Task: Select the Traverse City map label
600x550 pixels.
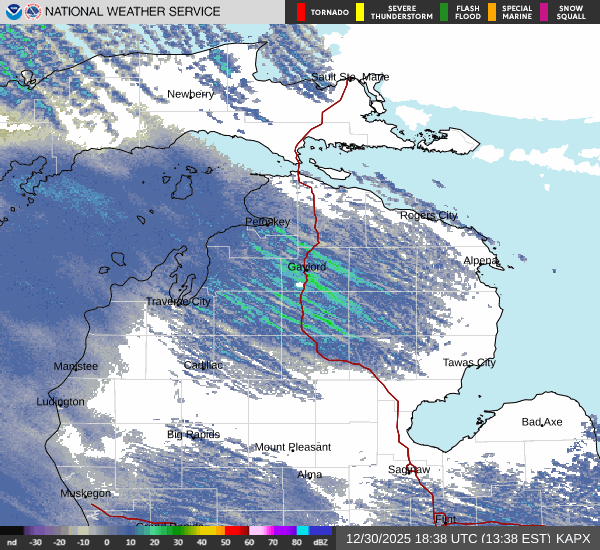Action: (x=178, y=301)
